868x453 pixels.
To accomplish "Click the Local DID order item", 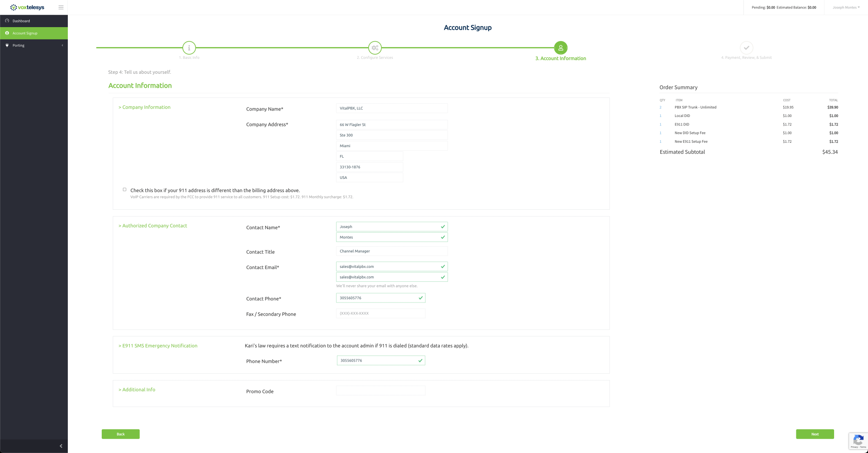I will point(682,116).
